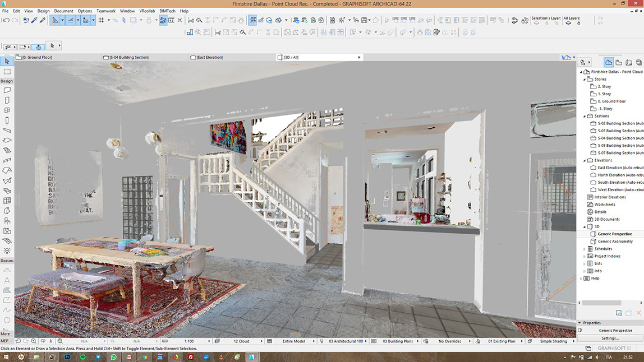Switch to the S-04 Building Section tab
The width and height of the screenshot is (644, 362).
tap(129, 57)
